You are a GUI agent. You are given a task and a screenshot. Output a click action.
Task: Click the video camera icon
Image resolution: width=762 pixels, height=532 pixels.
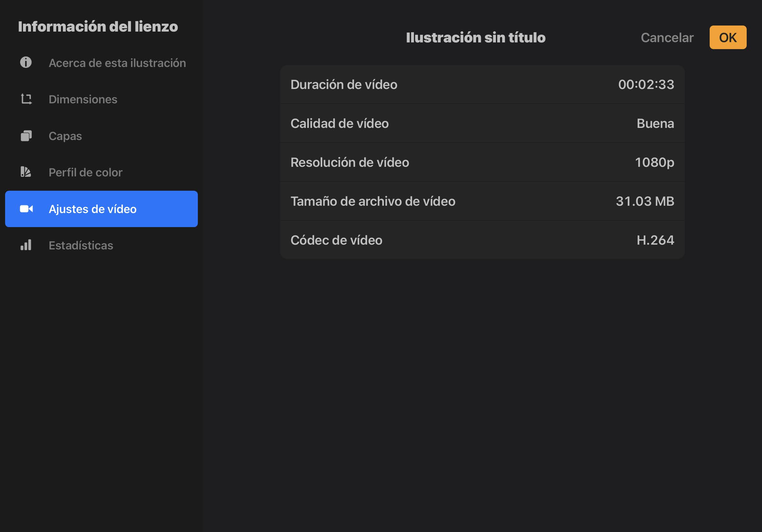26,209
